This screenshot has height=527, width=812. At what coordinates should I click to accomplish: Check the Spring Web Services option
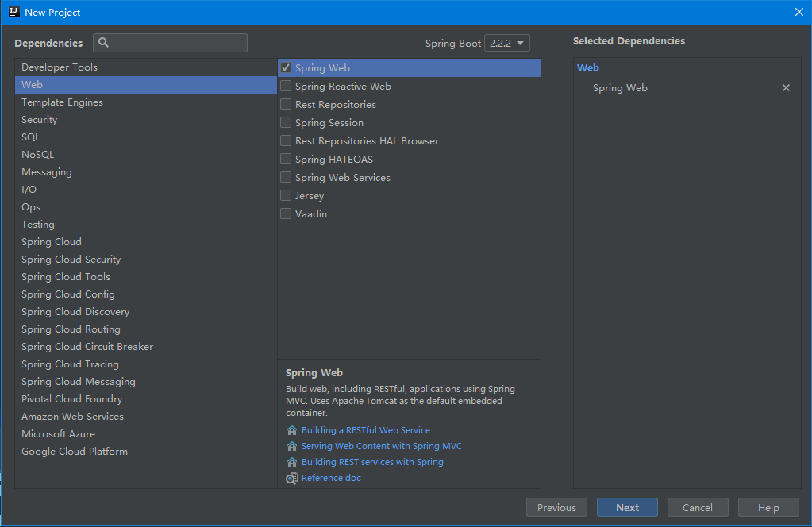pyautogui.click(x=286, y=177)
